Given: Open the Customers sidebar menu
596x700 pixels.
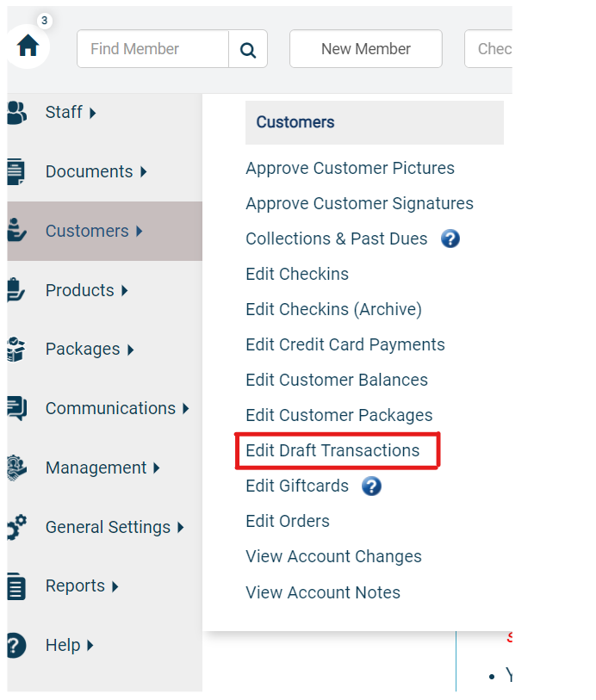Looking at the screenshot, I should pyautogui.click(x=105, y=232).
